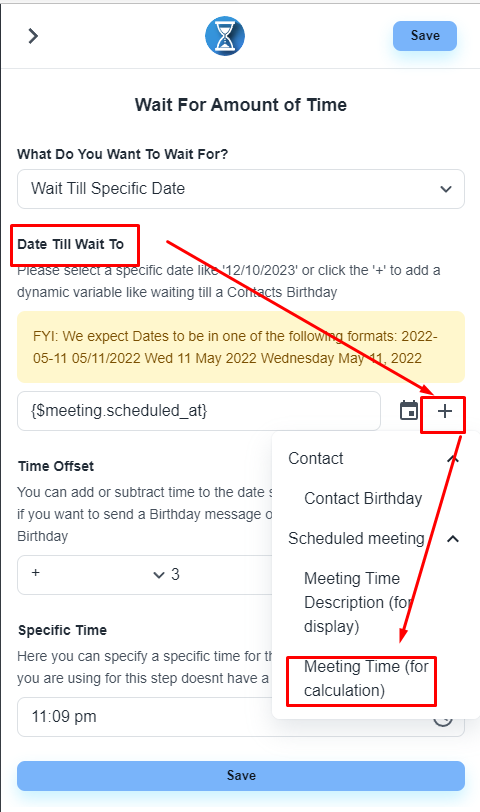Click the {$meeting.scheduled_at} date input field

click(199, 411)
